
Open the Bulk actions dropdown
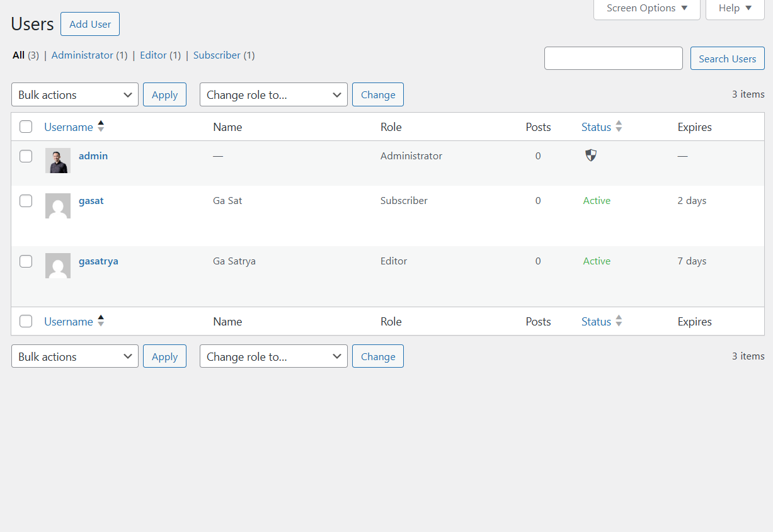tap(74, 94)
